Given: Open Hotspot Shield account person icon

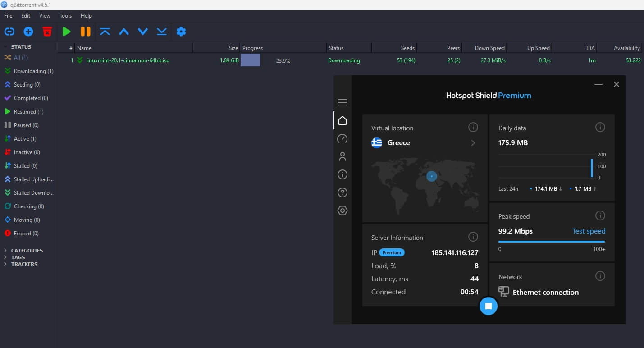Looking at the screenshot, I should pos(343,156).
